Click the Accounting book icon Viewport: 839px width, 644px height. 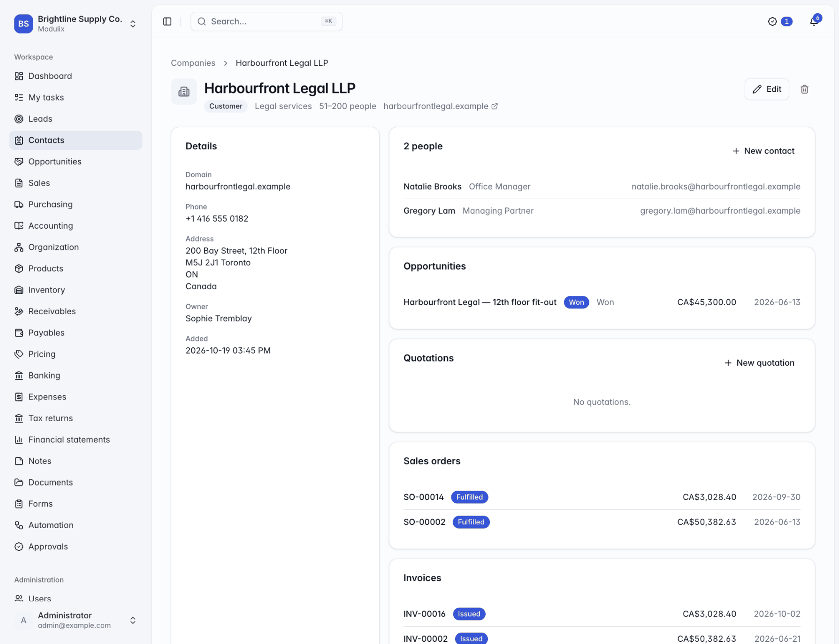tap(19, 226)
